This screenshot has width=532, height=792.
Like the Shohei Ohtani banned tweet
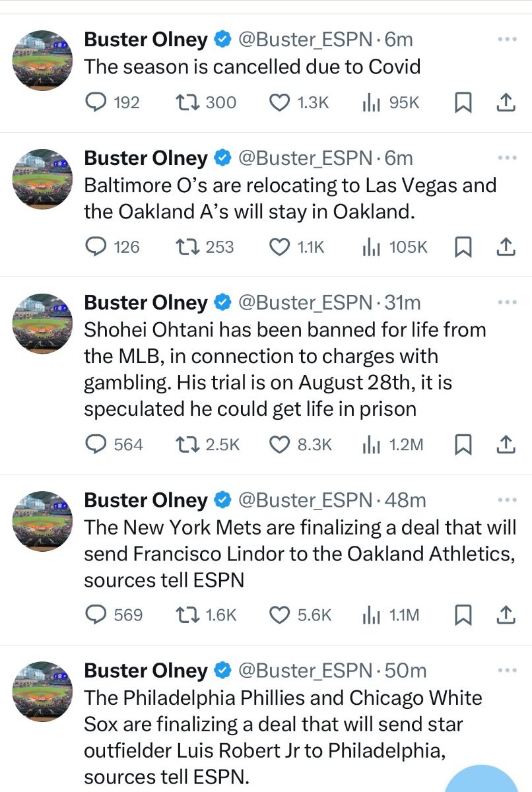(281, 445)
